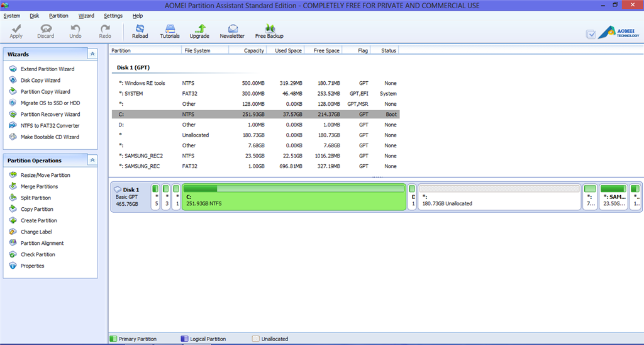Screen dimensions: 644x345
Task: Click the NTFS to FAT32 Converter icon
Action: 13,125
